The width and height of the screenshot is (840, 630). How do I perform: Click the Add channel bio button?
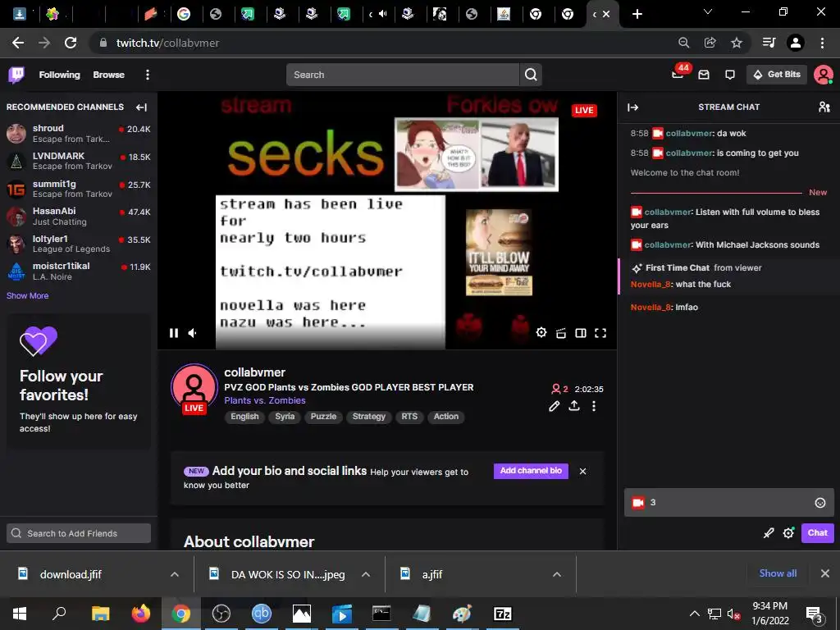pyautogui.click(x=531, y=471)
